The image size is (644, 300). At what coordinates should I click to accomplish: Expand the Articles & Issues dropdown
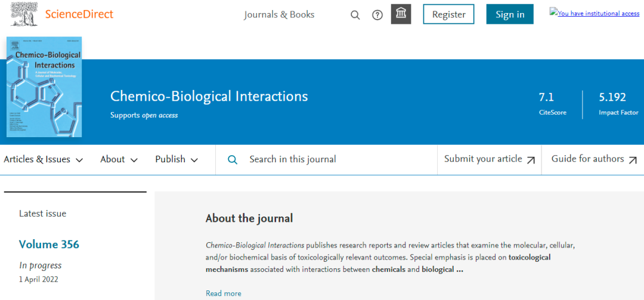(43, 159)
